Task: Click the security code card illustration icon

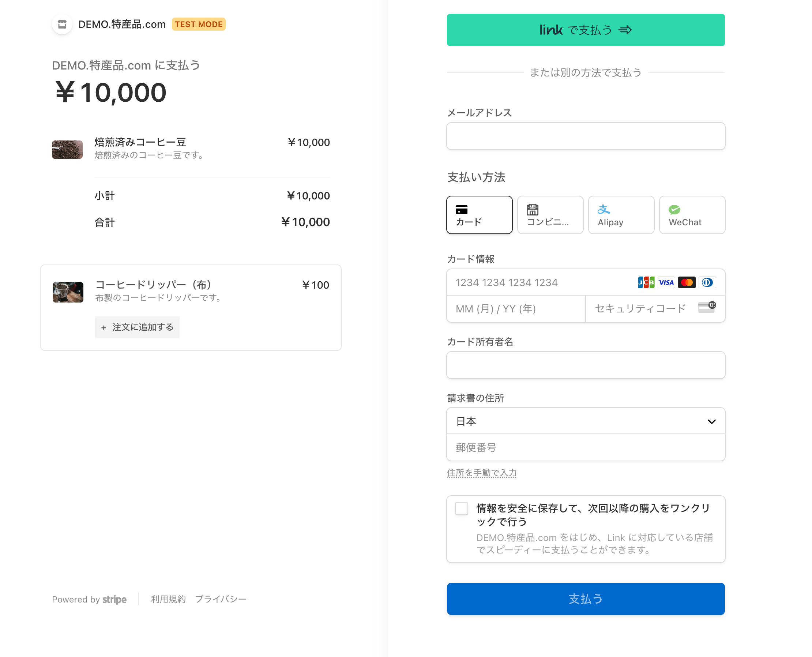Action: point(707,307)
